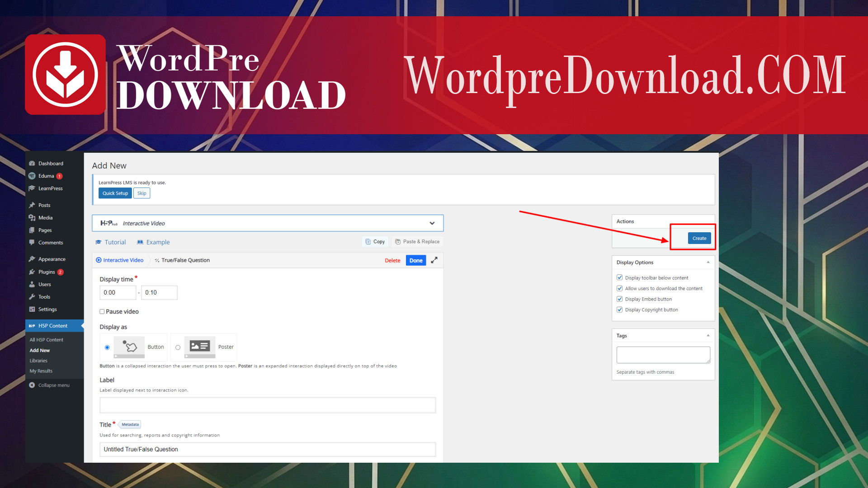This screenshot has height=488, width=868.
Task: Open My Results submenu item
Action: (41, 371)
